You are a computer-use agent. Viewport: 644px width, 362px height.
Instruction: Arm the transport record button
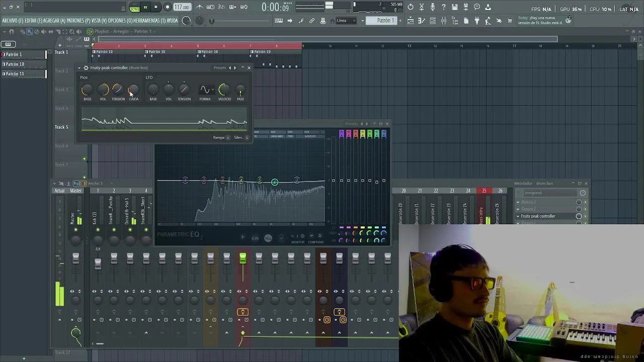point(167,7)
